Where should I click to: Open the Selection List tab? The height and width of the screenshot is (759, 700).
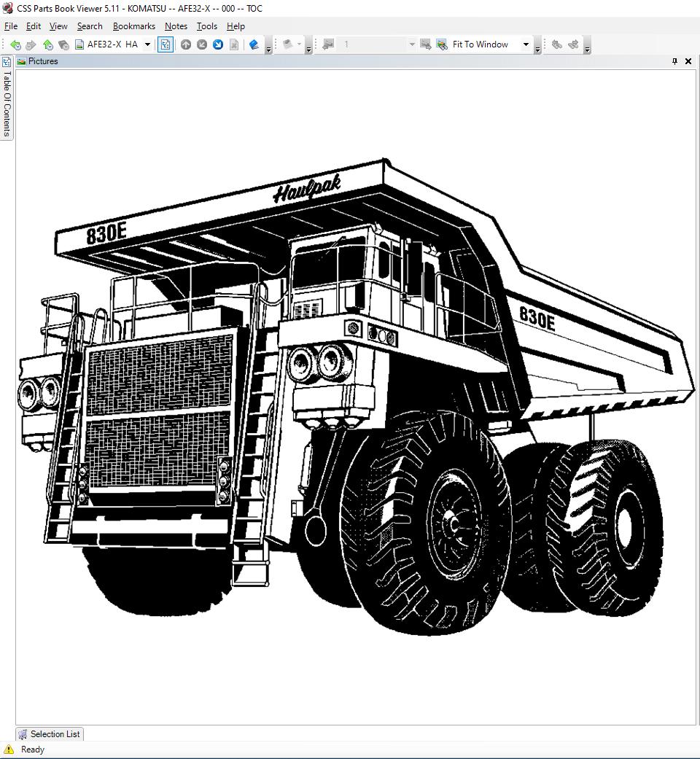[x=50, y=734]
